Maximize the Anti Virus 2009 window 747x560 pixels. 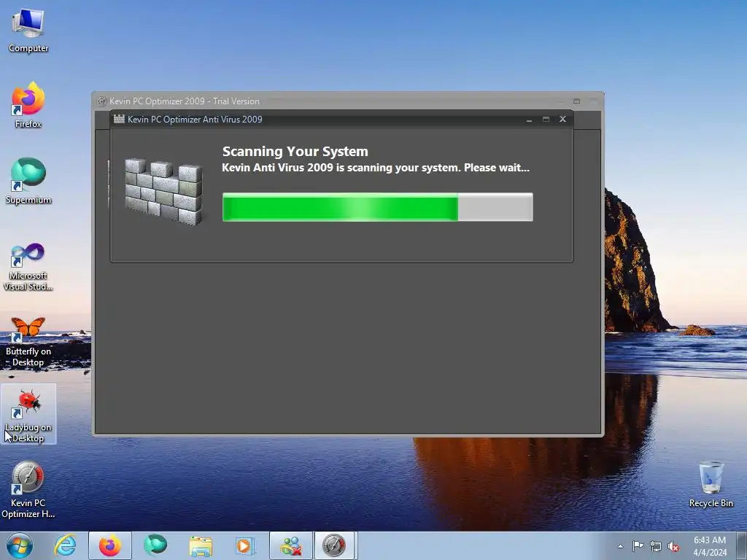click(x=546, y=120)
